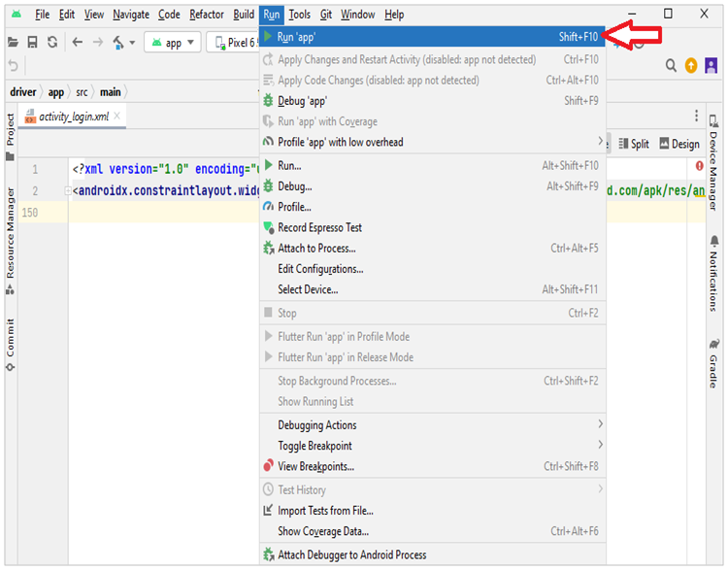This screenshot has height=571, width=728.
Task: Click the 'app' breadcrumb
Action: [x=55, y=92]
